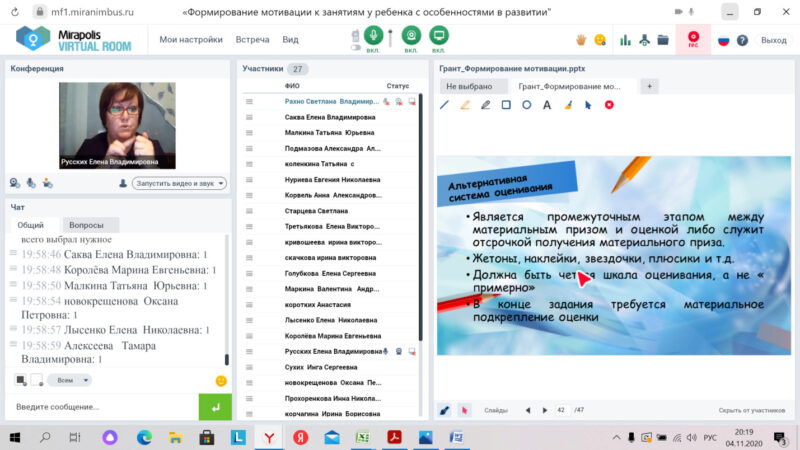Open Yandex Browser in taskbar
This screenshot has width=800, height=450.
(x=269, y=437)
